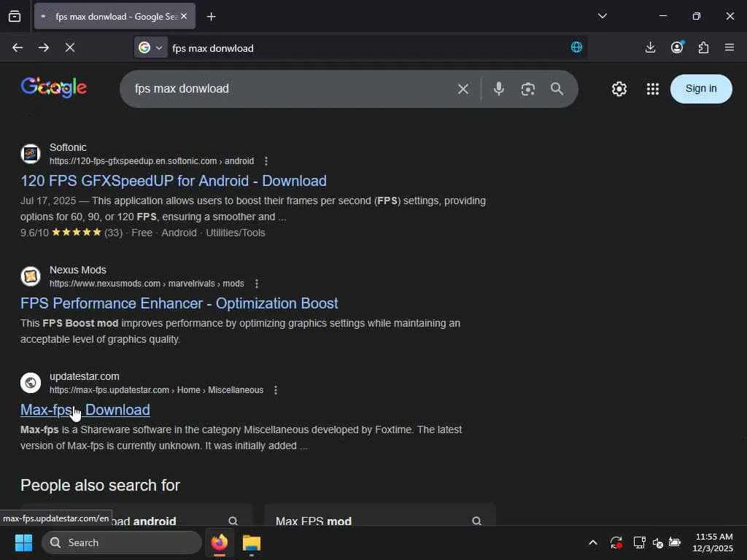This screenshot has width=747, height=560.
Task: Open the Windows Start menu
Action: (23, 542)
